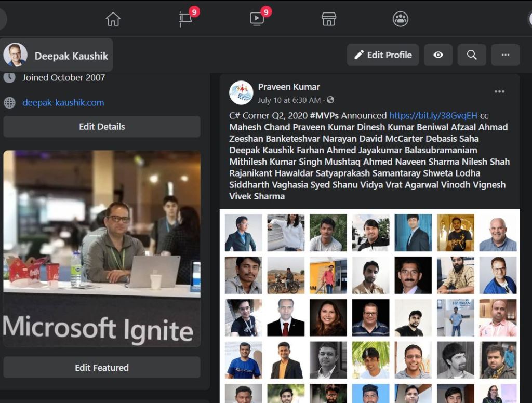Open post options menu on Praveen Kumar's post
532x403 pixels.
[x=499, y=92]
